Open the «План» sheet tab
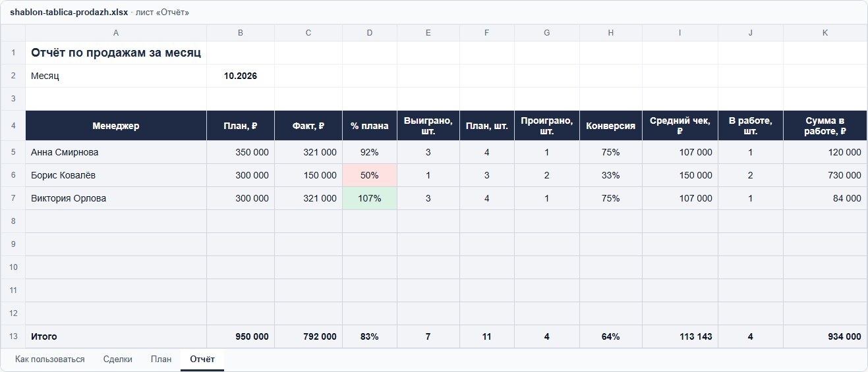The image size is (868, 372). click(x=161, y=359)
